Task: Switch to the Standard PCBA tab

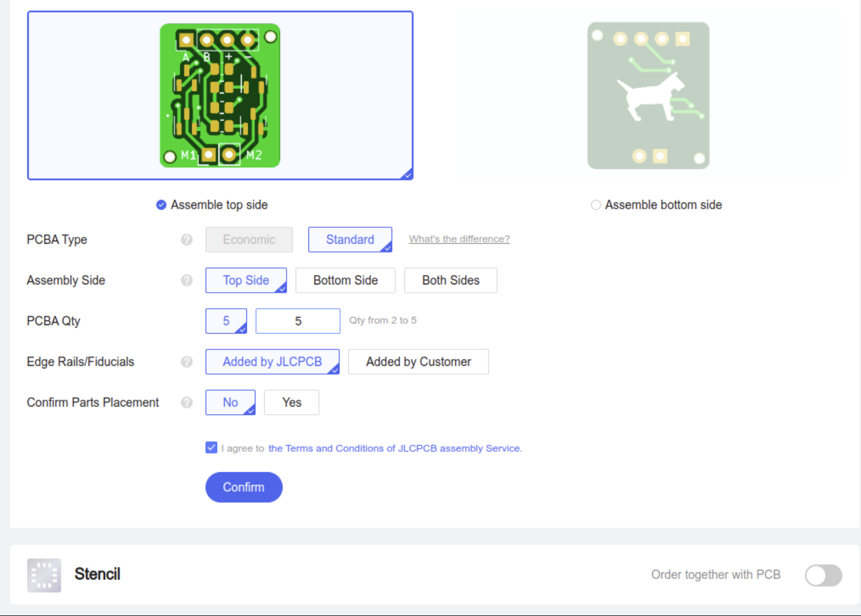Action: coord(350,239)
